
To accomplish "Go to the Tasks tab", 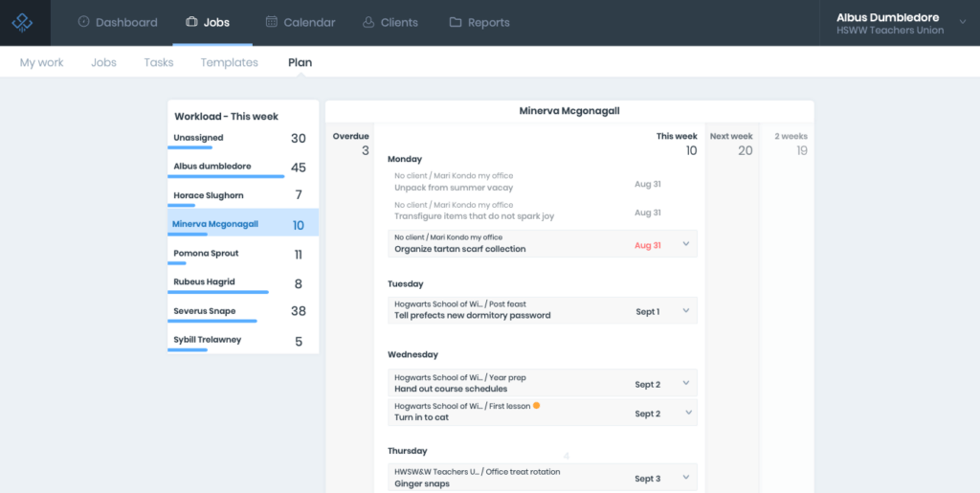I will click(x=159, y=62).
